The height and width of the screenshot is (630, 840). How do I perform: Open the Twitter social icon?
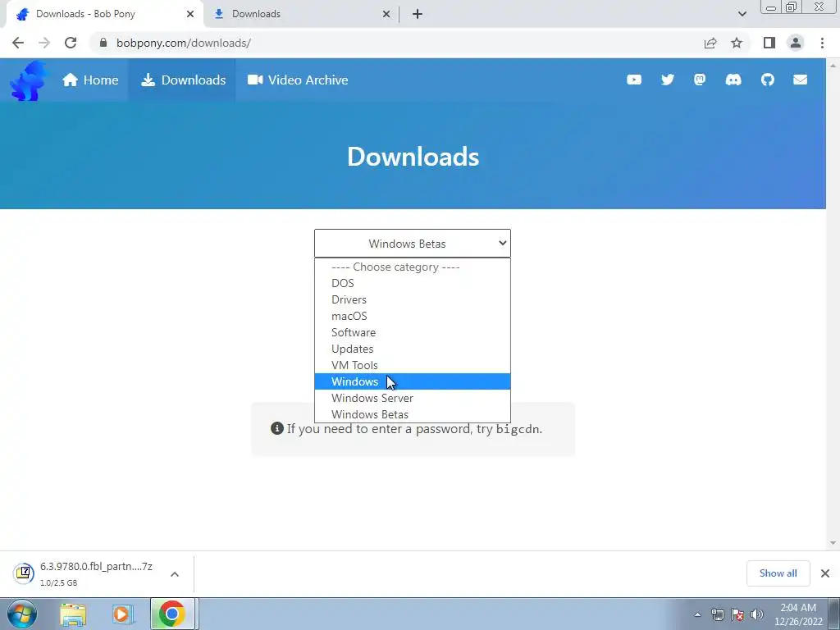[x=667, y=80]
